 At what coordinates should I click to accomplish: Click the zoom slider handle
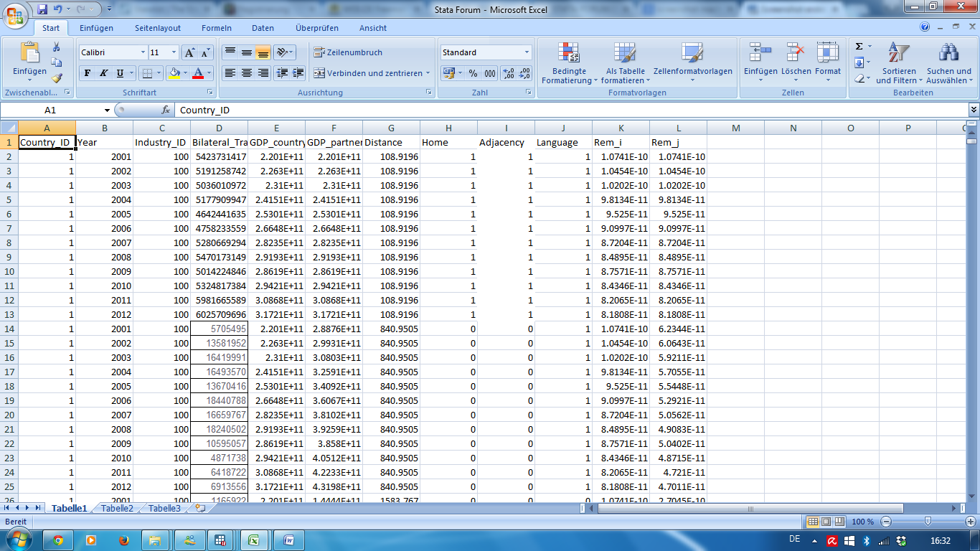click(928, 522)
